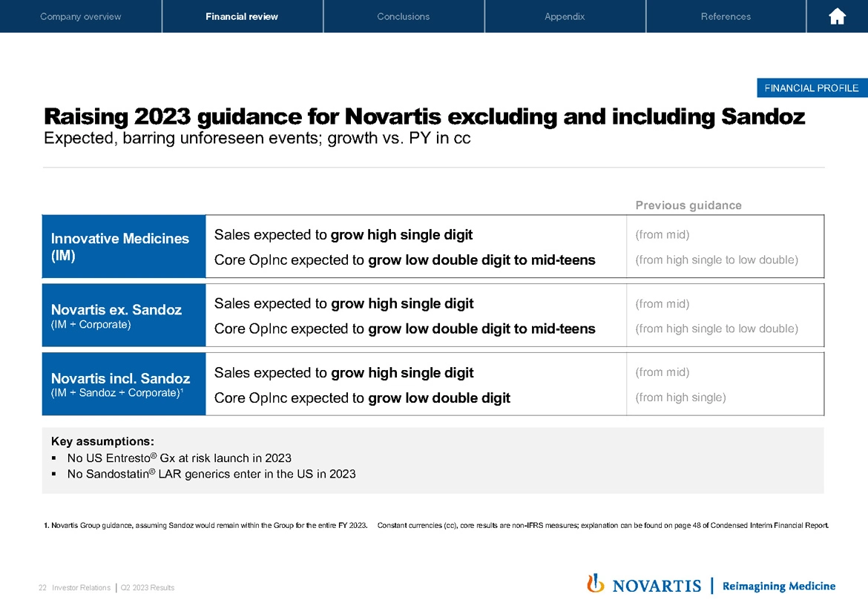Select the Novartis incl. Sandoz blue box
Screen dimensions: 868x614
(124, 384)
